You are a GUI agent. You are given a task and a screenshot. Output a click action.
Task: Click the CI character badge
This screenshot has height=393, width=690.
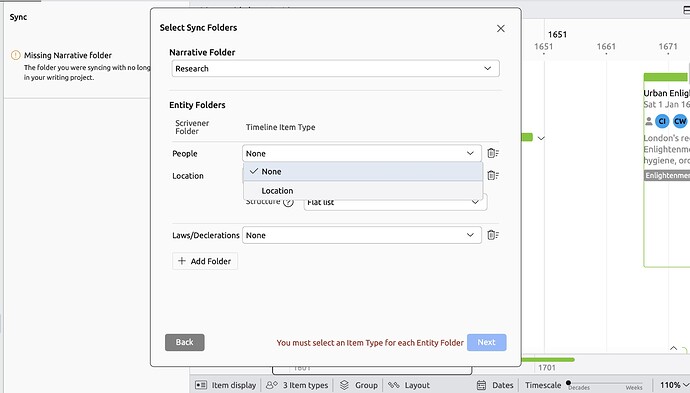pyautogui.click(x=662, y=121)
